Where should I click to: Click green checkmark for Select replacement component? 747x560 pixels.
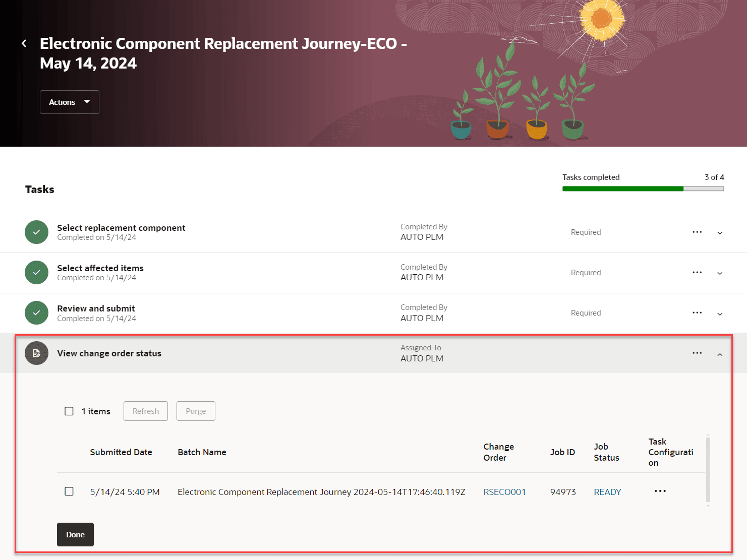(36, 232)
